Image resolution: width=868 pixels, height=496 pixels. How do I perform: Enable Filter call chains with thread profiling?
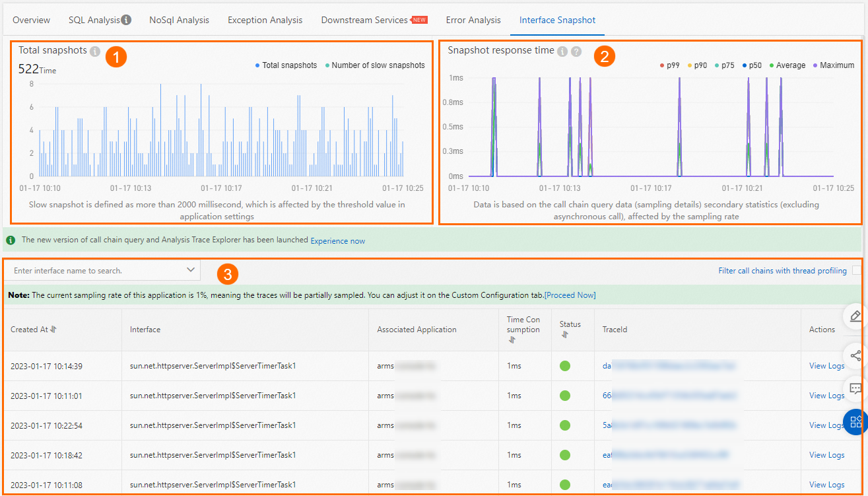[x=857, y=270]
